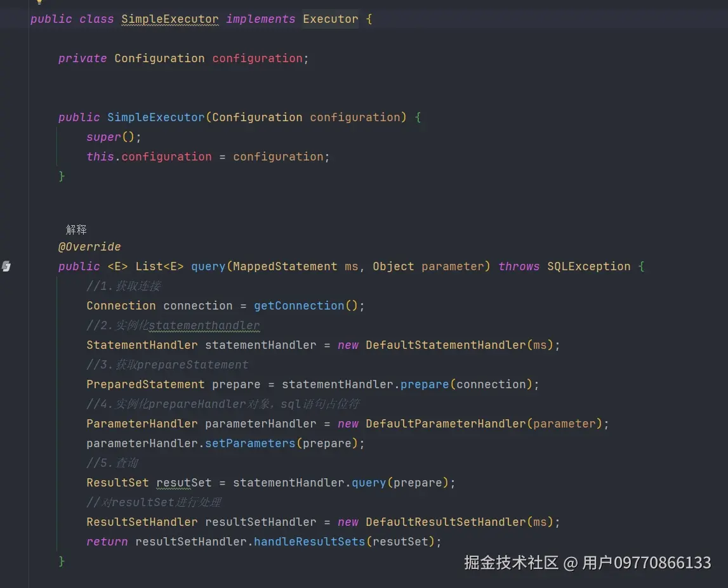The width and height of the screenshot is (728, 588).
Task: Click the implements keyword
Action: 260,19
